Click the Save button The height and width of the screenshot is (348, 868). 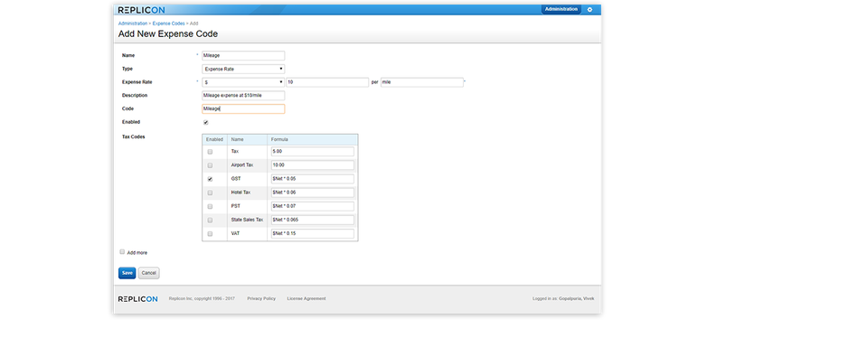point(127,273)
